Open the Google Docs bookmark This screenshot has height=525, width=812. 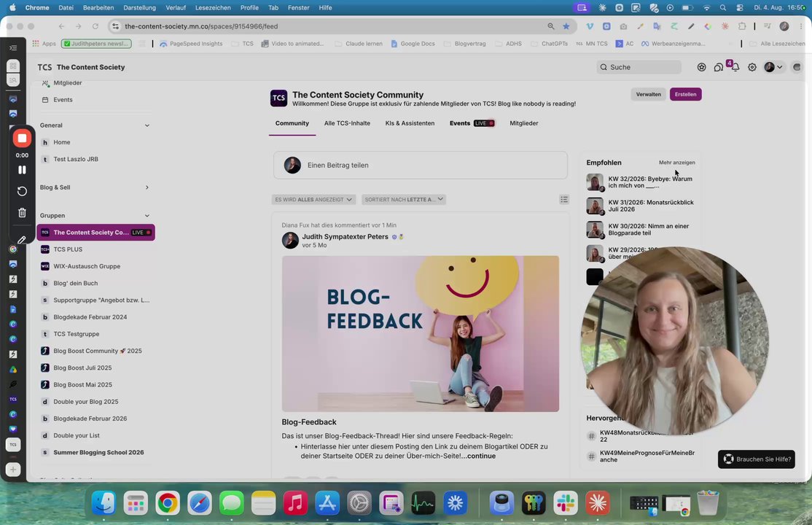tap(413, 44)
